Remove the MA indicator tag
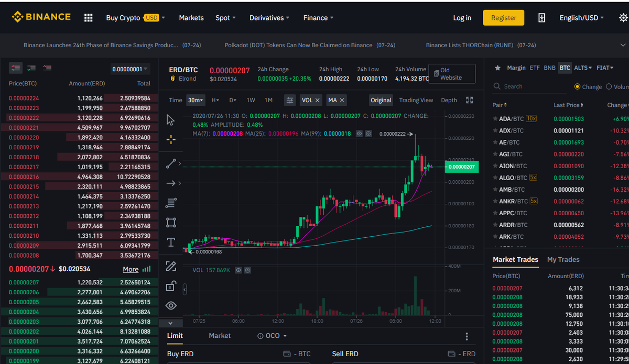The width and height of the screenshot is (629, 364). tap(342, 100)
